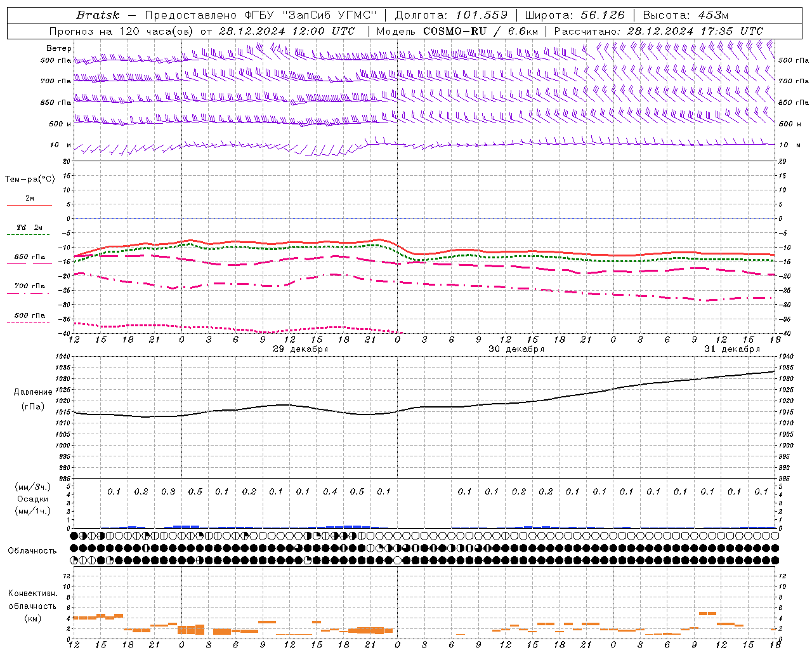Click the "Ветер" wind panel label
Screen dimensions: 812x650
pos(59,48)
